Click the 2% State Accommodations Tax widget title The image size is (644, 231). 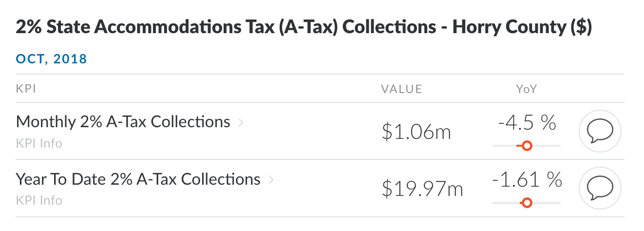(304, 28)
